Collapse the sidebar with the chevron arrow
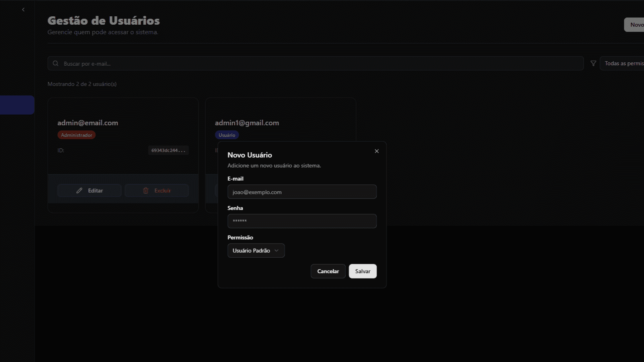Viewport: 644px width, 362px height. [x=23, y=10]
